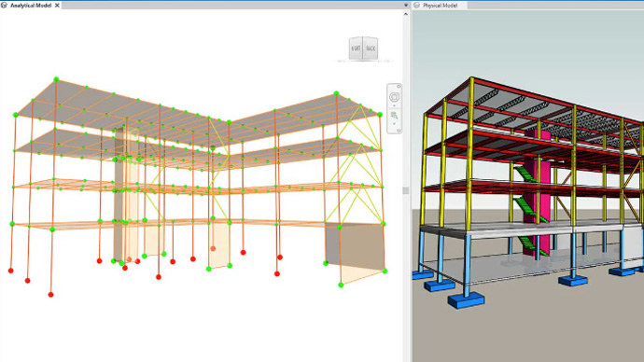Select the Physical Model view tab

(x=440, y=6)
